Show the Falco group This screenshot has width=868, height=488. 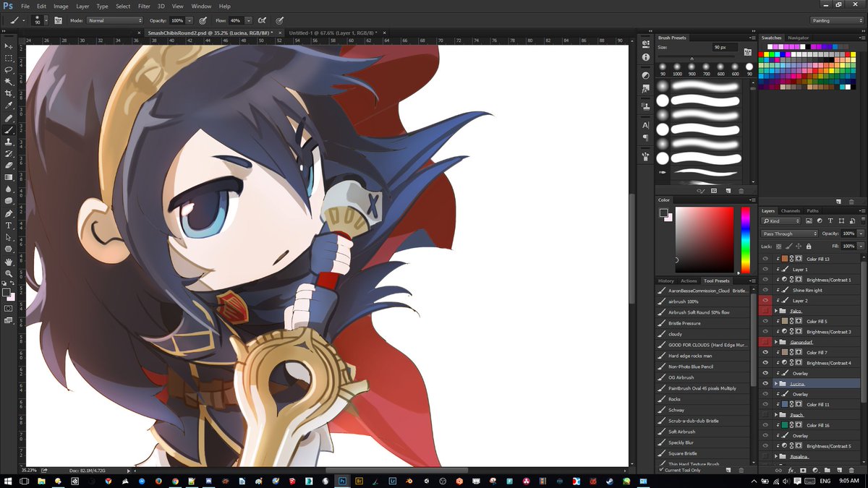[765, 311]
